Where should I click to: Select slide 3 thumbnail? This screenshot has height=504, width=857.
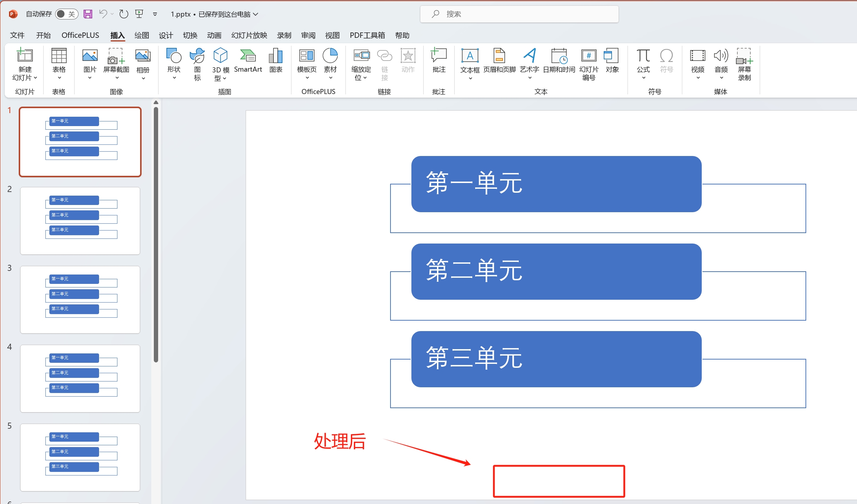pos(80,299)
